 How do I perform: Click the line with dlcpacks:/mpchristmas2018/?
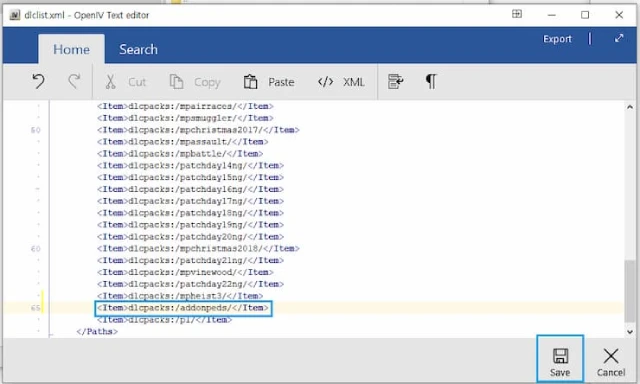(x=198, y=249)
